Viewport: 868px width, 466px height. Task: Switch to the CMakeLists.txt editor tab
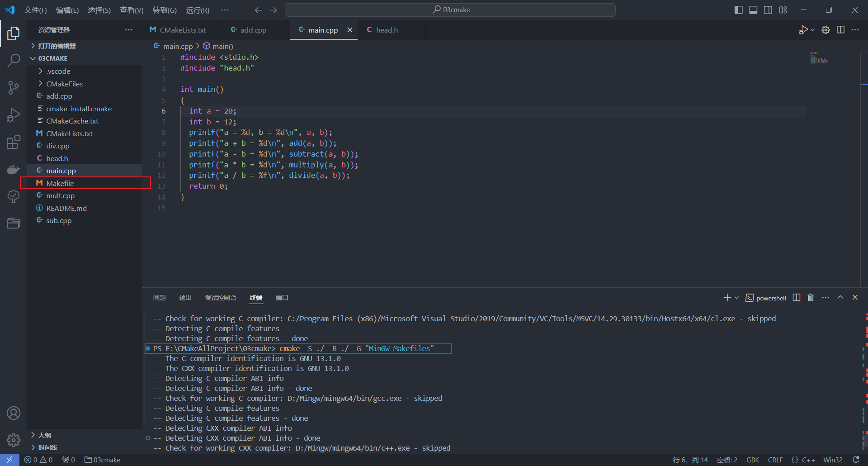click(183, 30)
